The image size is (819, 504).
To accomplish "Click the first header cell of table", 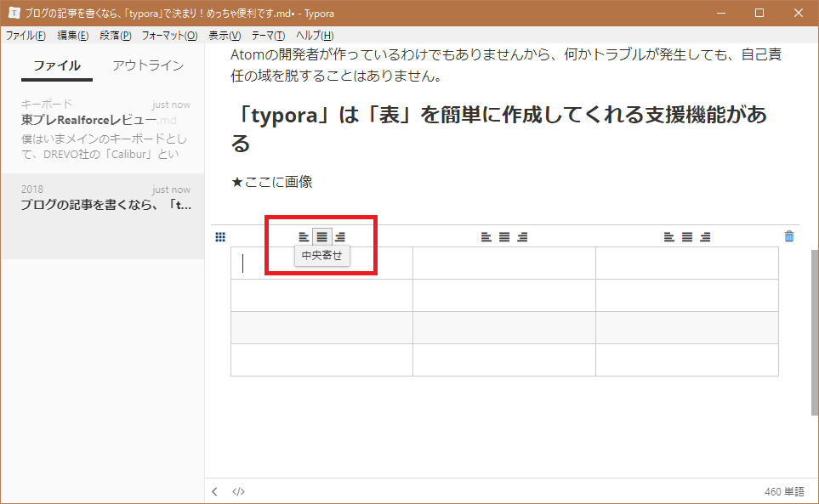I will coord(321,263).
